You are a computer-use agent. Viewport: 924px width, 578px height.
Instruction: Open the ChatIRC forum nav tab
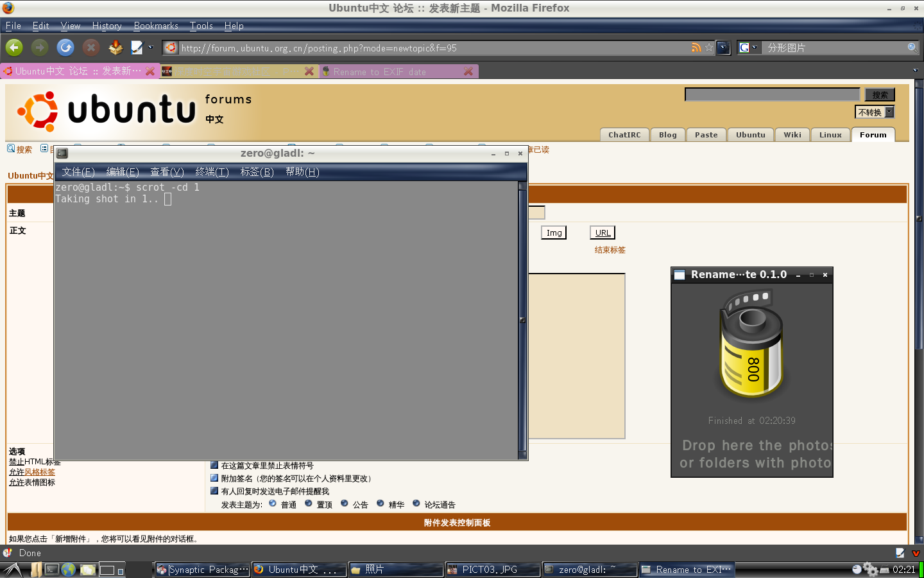tap(624, 134)
